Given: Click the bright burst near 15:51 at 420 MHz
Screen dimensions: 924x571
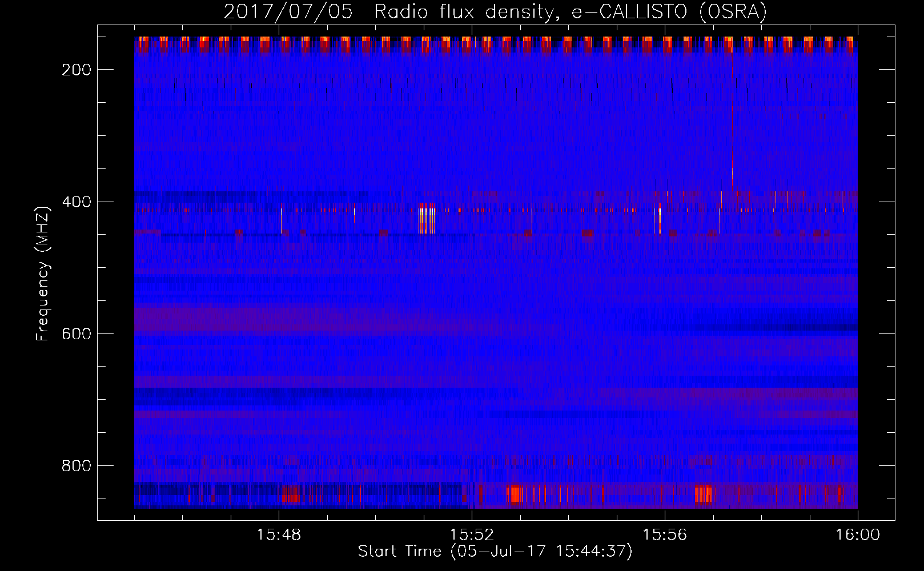Looking at the screenshot, I should pos(427,218).
